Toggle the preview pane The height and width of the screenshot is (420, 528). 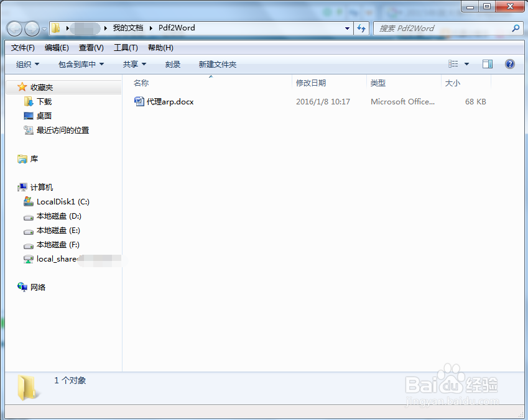tap(487, 63)
